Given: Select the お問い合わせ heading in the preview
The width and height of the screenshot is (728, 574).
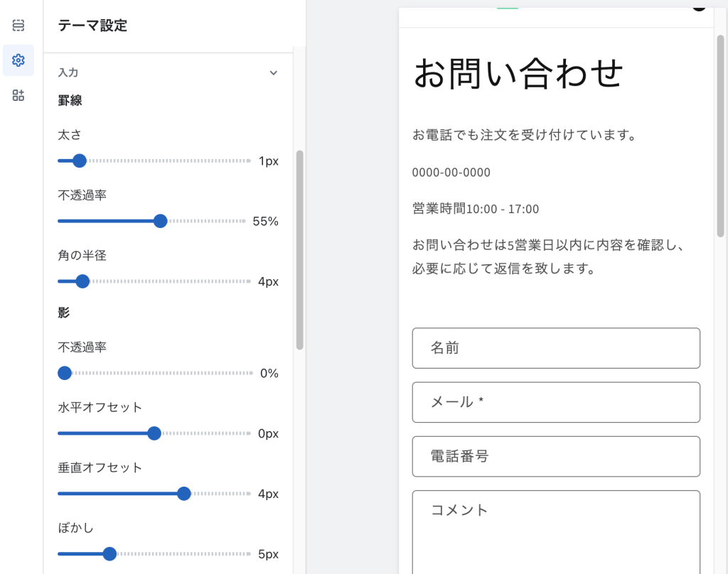Looking at the screenshot, I should tap(517, 73).
